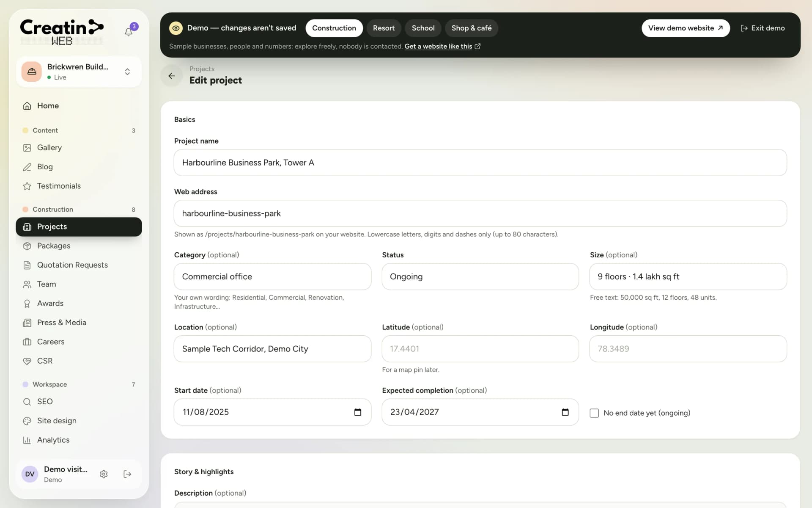
Task: Click the Projects breadcrumb
Action: pyautogui.click(x=202, y=69)
